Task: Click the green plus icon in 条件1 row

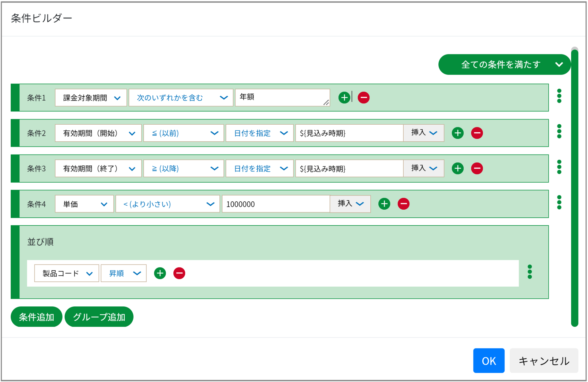Action: point(344,98)
